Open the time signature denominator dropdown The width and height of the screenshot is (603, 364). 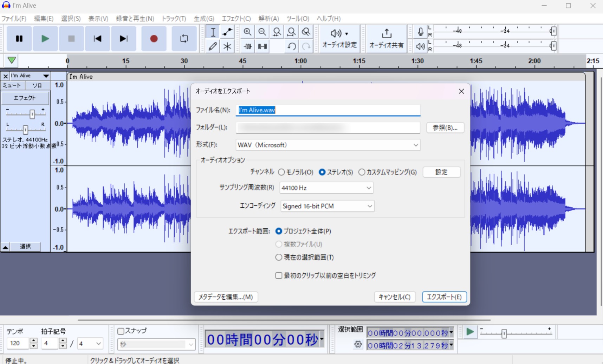point(90,344)
